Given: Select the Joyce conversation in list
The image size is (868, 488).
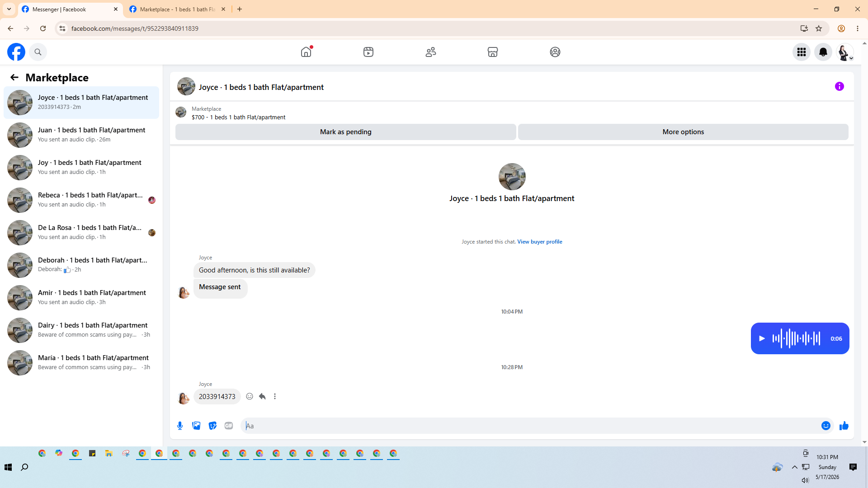Looking at the screenshot, I should click(81, 103).
